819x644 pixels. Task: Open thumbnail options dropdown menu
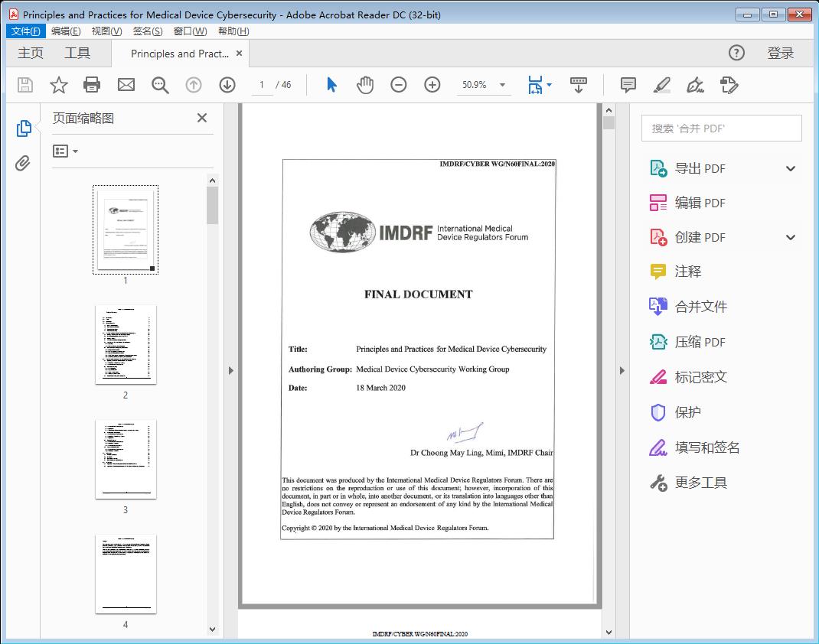click(66, 151)
